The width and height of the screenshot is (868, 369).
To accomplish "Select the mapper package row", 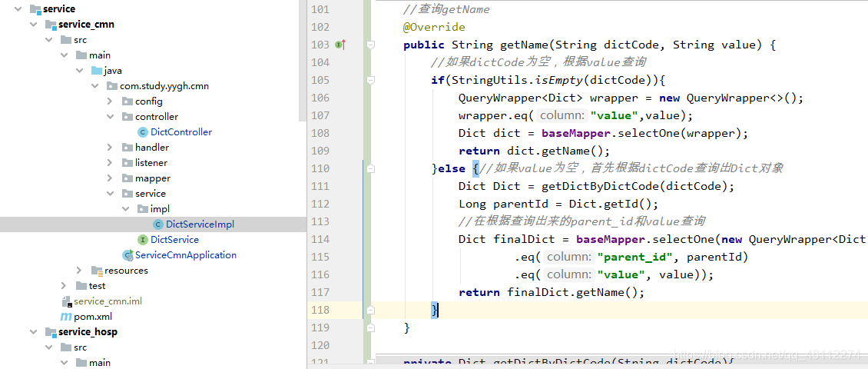I will click(x=153, y=178).
